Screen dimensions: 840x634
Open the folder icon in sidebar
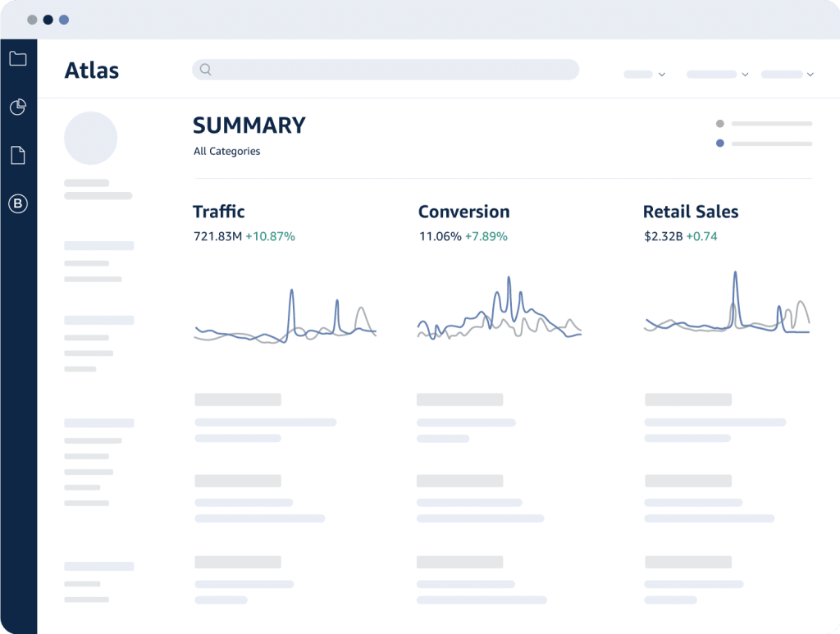coord(18,58)
